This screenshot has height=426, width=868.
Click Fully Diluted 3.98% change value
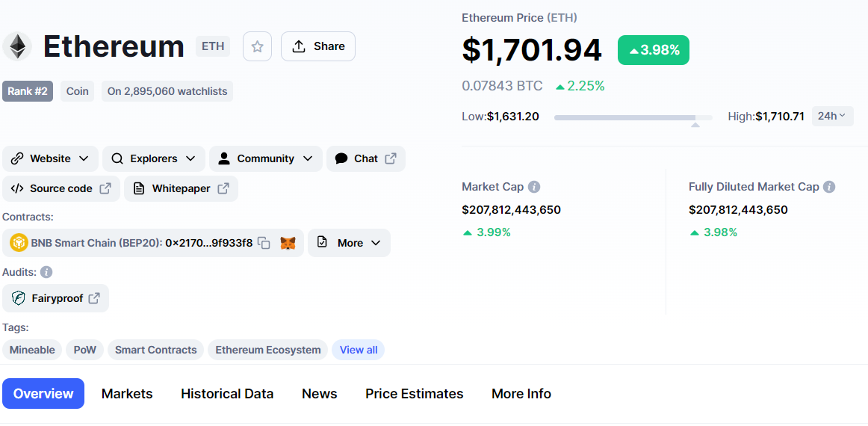click(713, 232)
